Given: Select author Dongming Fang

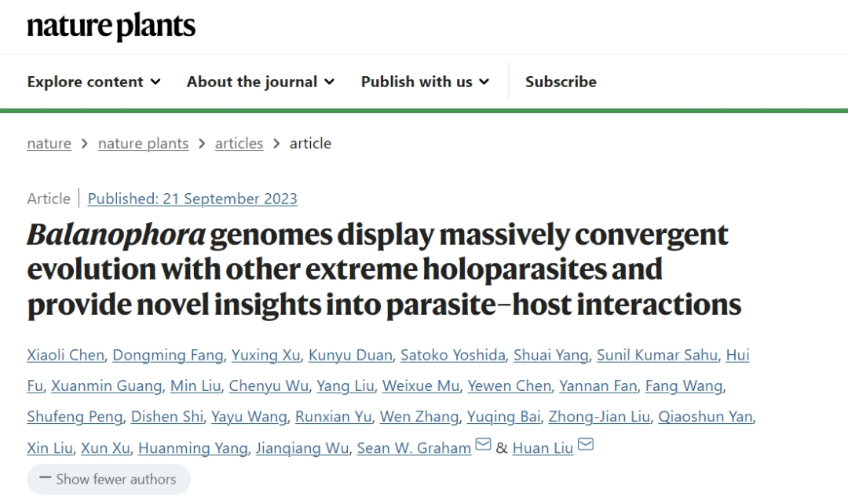Looking at the screenshot, I should (168, 355).
